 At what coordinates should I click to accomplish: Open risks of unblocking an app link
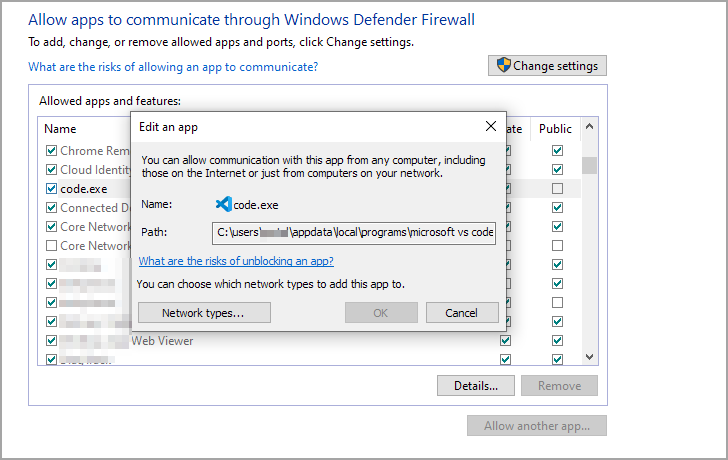236,261
